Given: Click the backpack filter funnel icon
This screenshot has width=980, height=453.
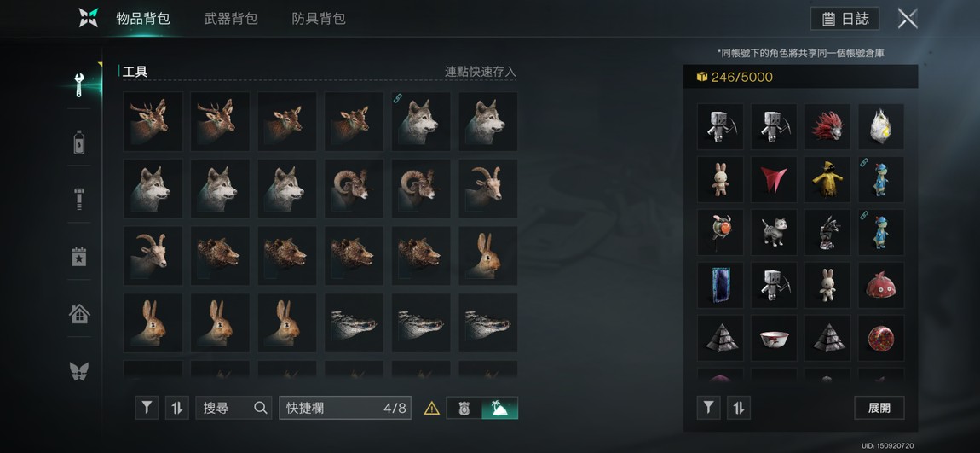Looking at the screenshot, I should [x=147, y=408].
